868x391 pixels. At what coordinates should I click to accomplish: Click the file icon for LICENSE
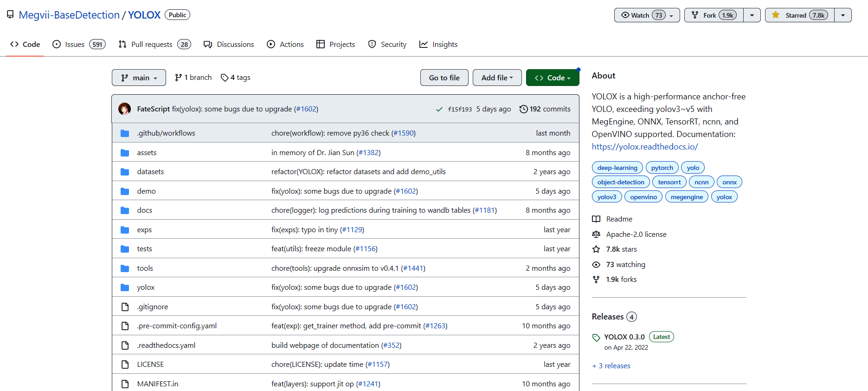[x=125, y=365]
